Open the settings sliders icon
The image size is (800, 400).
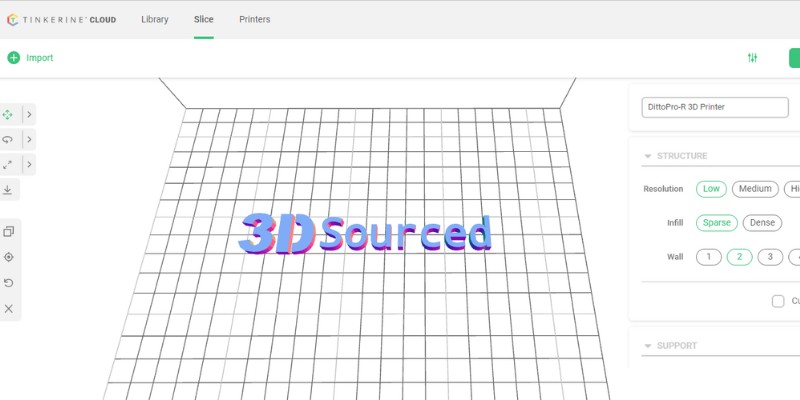[x=752, y=58]
